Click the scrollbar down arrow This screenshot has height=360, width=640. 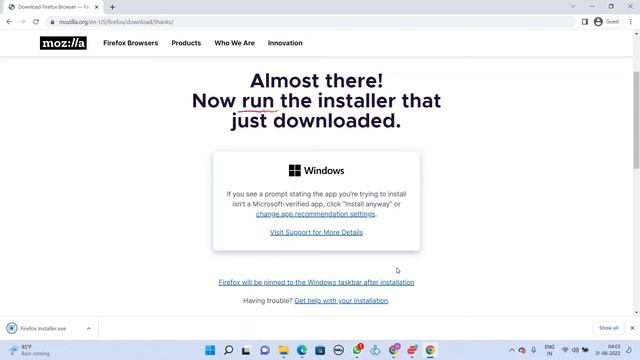(x=636, y=313)
